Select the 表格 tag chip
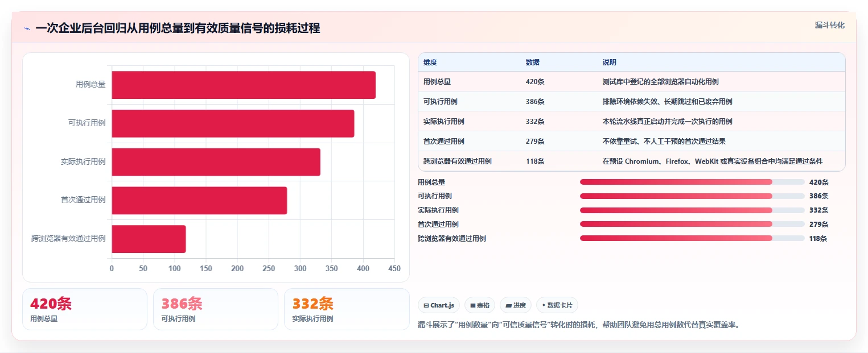 480,305
